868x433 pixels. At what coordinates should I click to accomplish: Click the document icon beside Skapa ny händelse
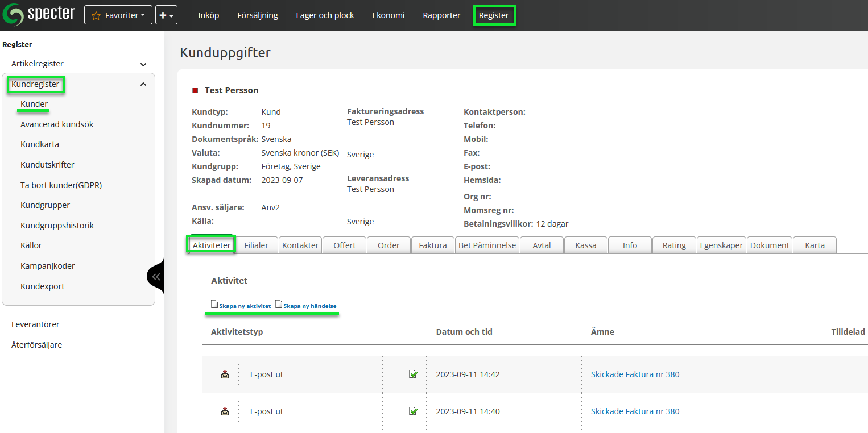tap(279, 305)
